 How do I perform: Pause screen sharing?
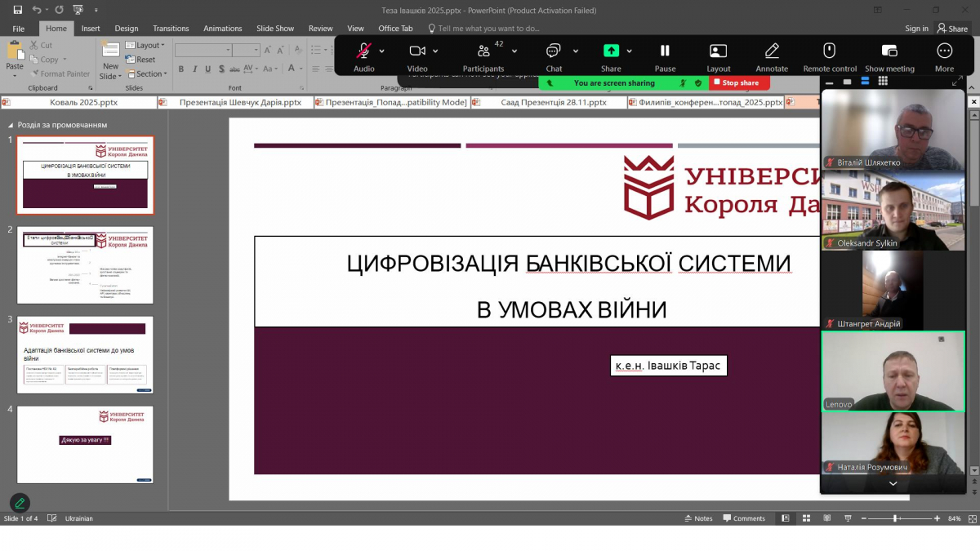pos(665,52)
